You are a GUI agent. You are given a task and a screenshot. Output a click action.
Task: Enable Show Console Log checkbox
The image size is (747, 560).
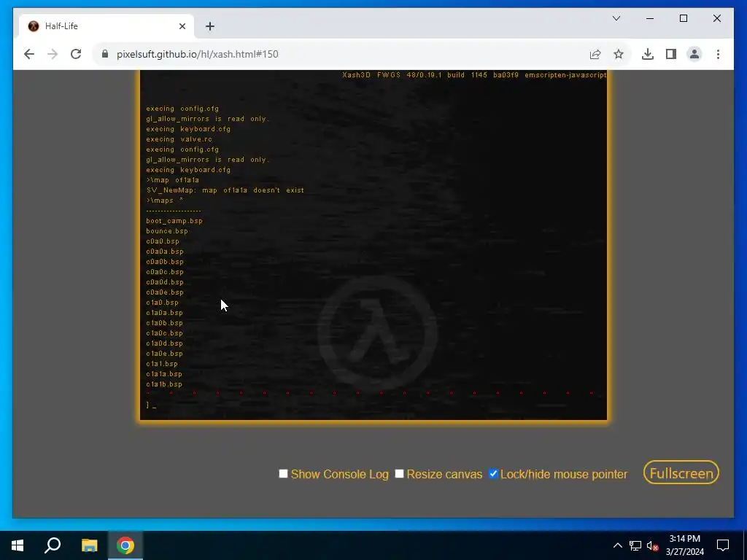click(284, 473)
